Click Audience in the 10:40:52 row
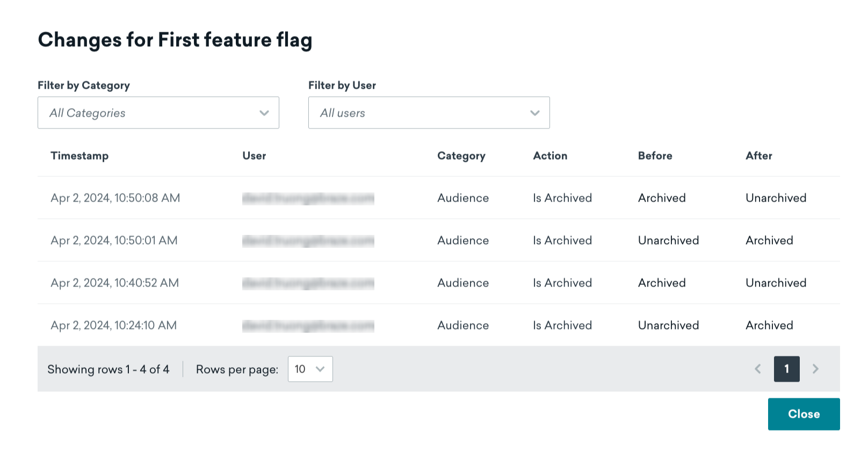This screenshot has height=458, width=868. (463, 283)
